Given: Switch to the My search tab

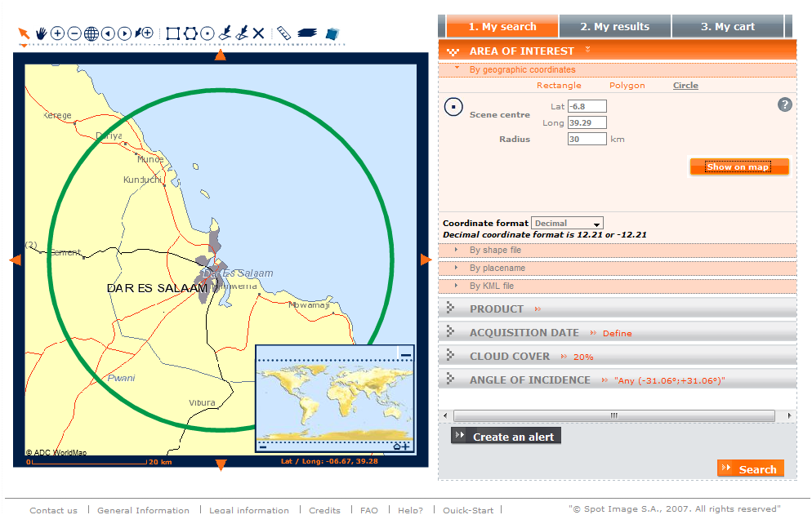Looking at the screenshot, I should coord(502,26).
